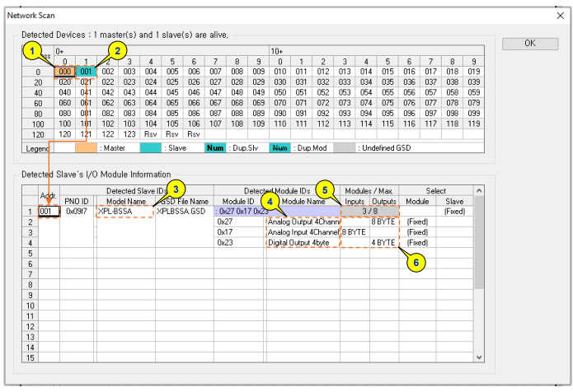Image resolution: width=573 pixels, height=392 pixels.
Task: Click the Addr. field showing 001
Action: (49, 211)
